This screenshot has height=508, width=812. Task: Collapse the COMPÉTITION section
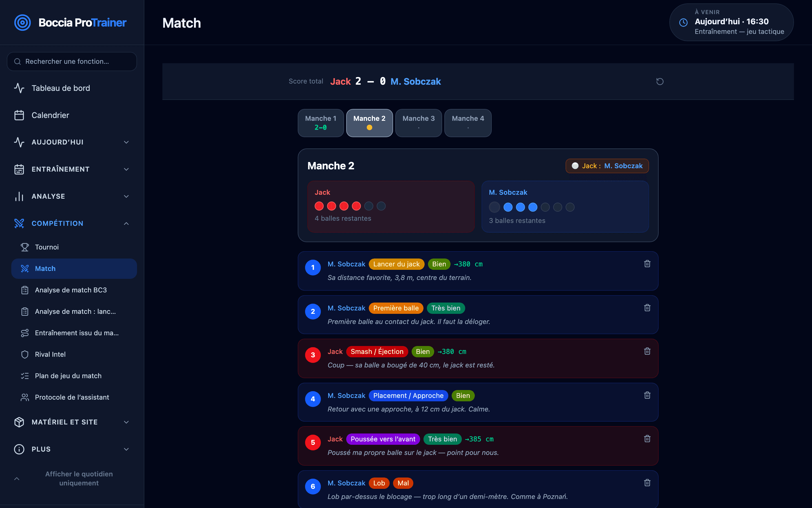click(x=72, y=224)
